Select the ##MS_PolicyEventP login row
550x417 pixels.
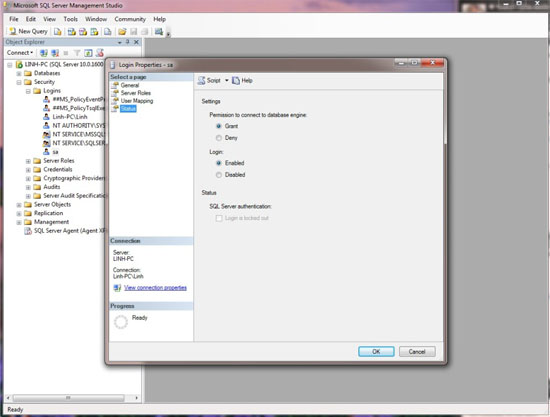[x=79, y=99]
